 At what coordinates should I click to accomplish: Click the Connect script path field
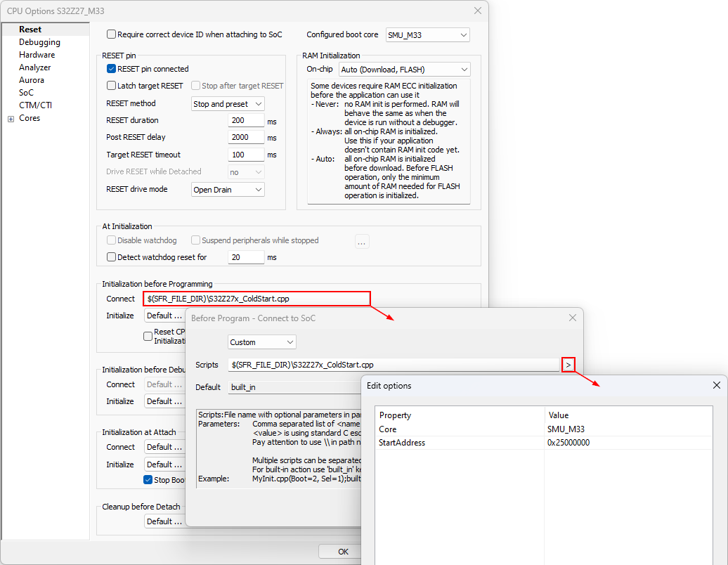pos(256,299)
